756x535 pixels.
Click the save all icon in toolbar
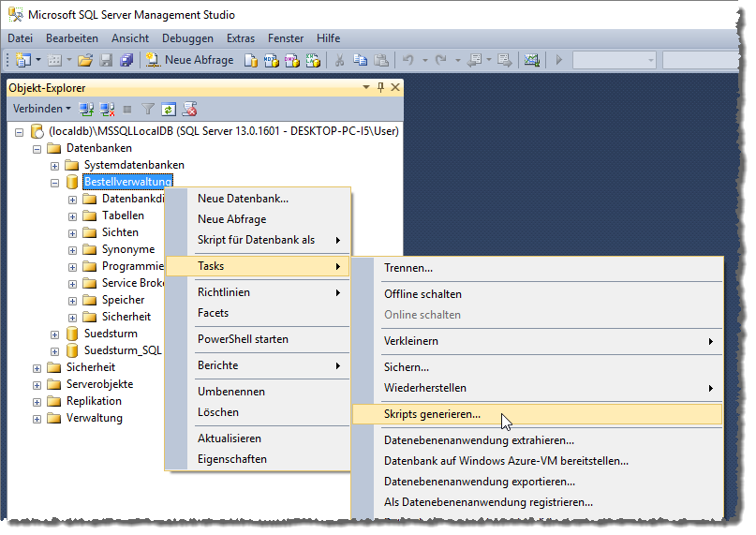click(x=126, y=60)
